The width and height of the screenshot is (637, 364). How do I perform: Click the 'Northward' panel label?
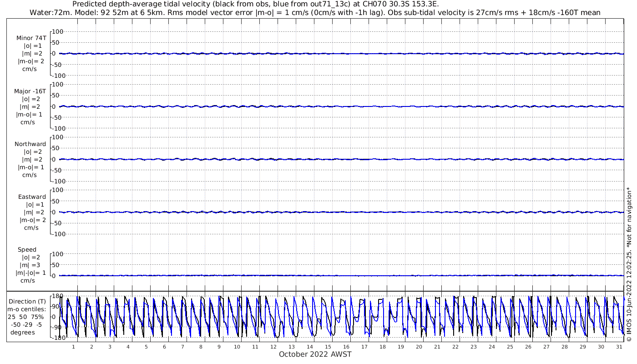(30, 144)
